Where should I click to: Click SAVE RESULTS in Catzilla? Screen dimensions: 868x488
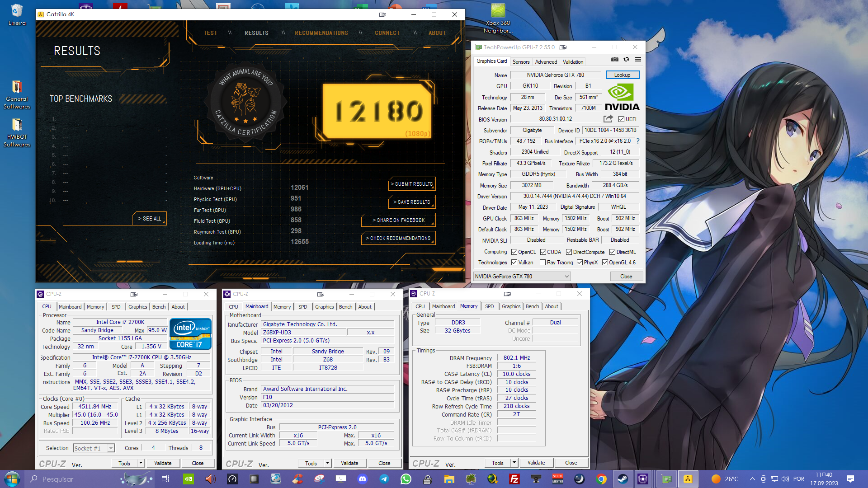[x=411, y=202]
